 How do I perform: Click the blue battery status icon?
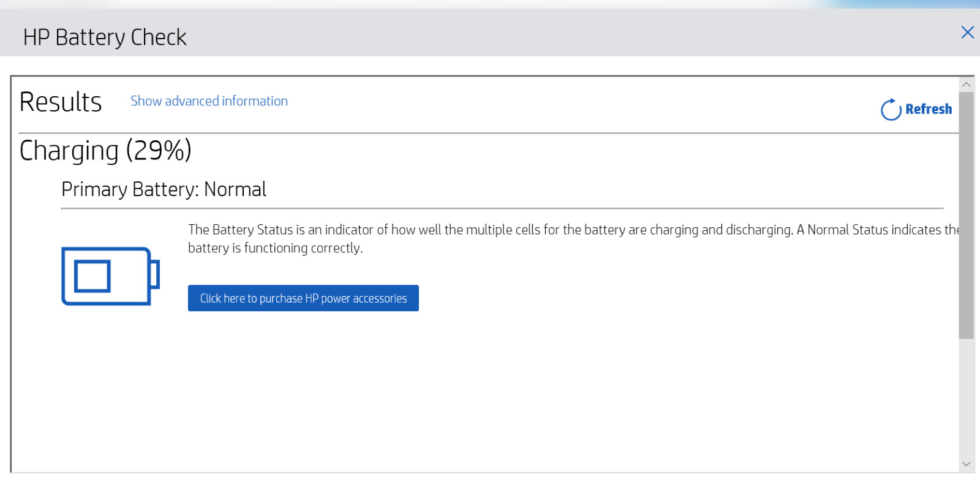pos(110,276)
